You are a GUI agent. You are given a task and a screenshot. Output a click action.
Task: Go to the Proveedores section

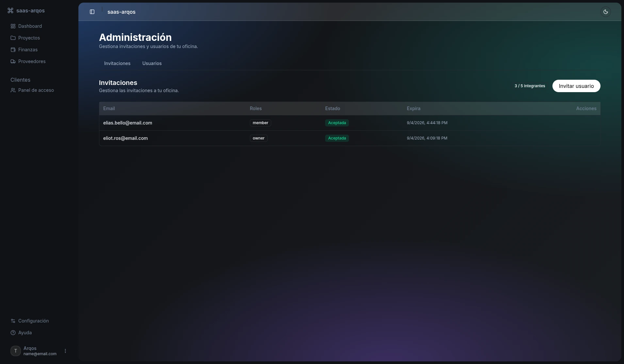tap(39, 61)
